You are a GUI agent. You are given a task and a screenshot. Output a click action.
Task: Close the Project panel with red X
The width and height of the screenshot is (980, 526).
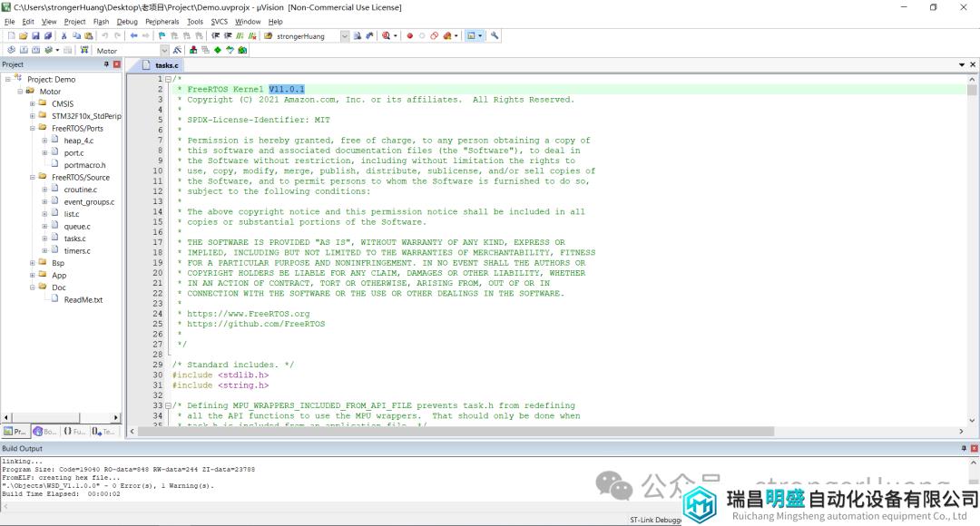[x=117, y=64]
